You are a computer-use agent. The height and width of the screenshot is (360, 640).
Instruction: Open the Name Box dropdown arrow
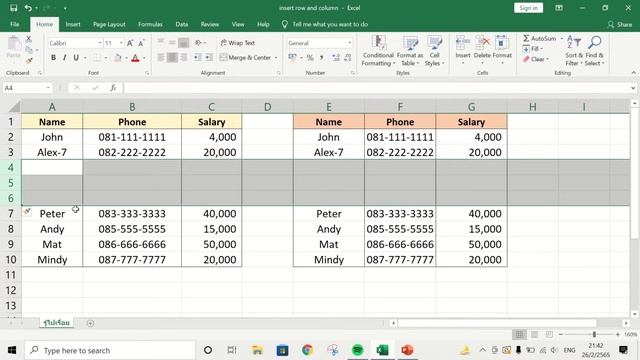(x=48, y=88)
